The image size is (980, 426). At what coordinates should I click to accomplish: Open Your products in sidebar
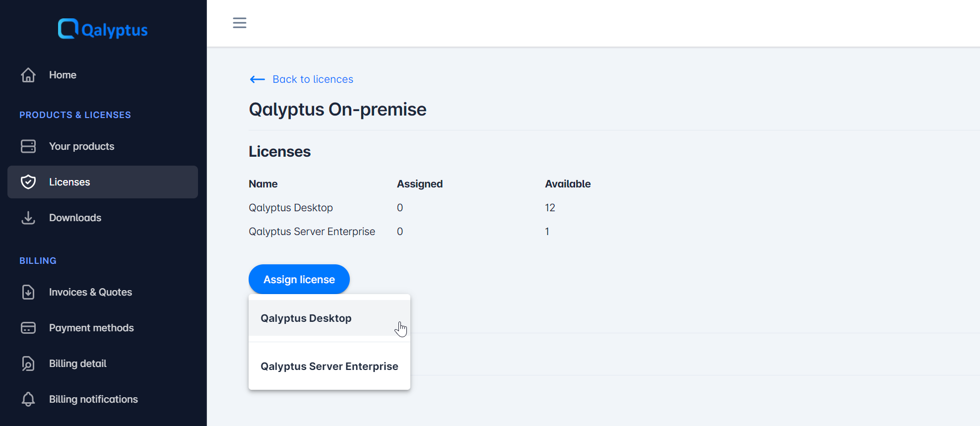coord(82,146)
